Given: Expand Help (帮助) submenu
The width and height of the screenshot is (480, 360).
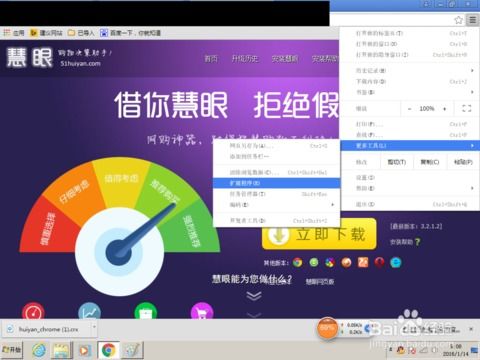Looking at the screenshot, I should (410, 188).
